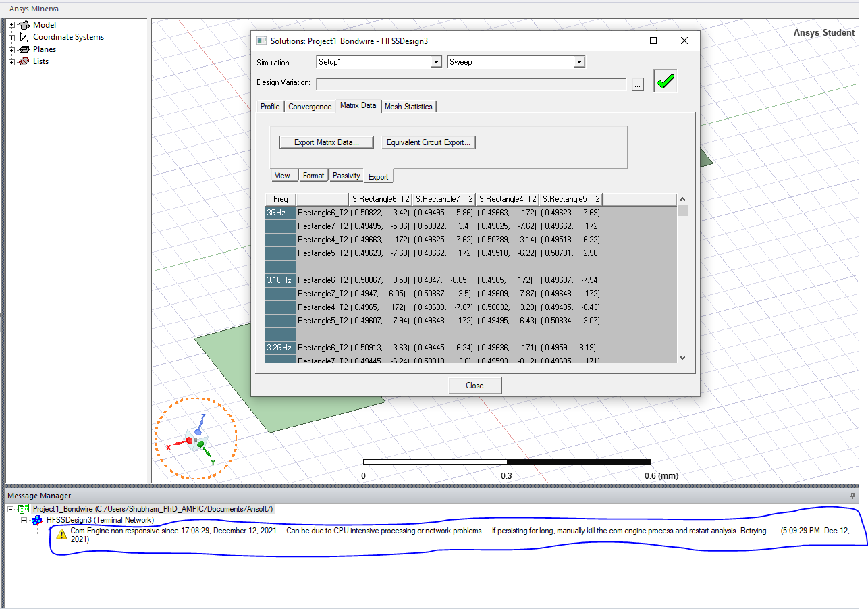Click the ellipsis button beside Design Variation
Screen dimensions: 868x609
638,84
